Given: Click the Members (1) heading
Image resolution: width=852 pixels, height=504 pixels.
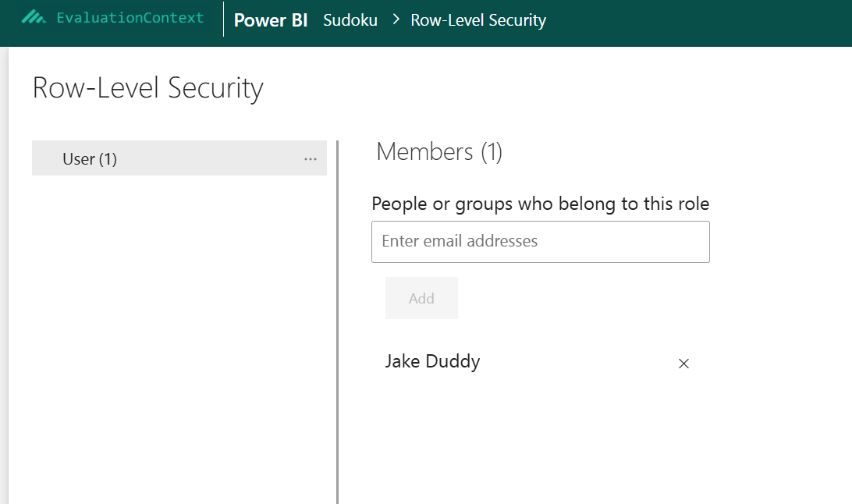Looking at the screenshot, I should (x=439, y=151).
